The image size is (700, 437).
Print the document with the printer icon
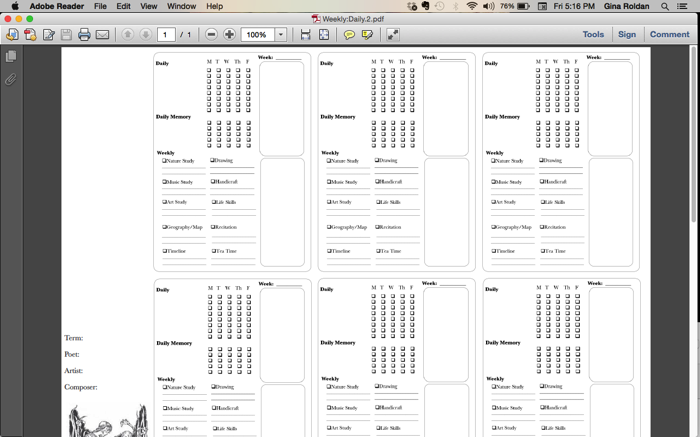(84, 34)
